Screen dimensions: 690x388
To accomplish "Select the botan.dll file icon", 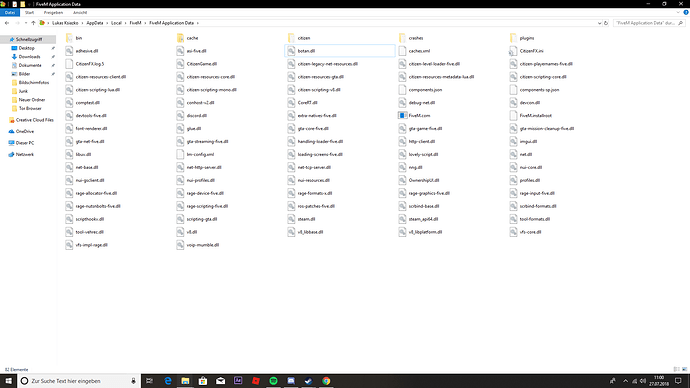I will pos(291,51).
